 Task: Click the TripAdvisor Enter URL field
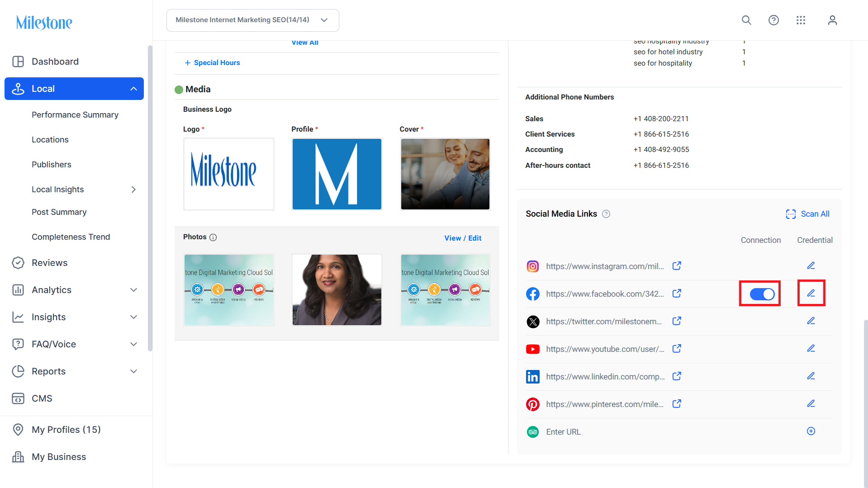[x=563, y=432]
